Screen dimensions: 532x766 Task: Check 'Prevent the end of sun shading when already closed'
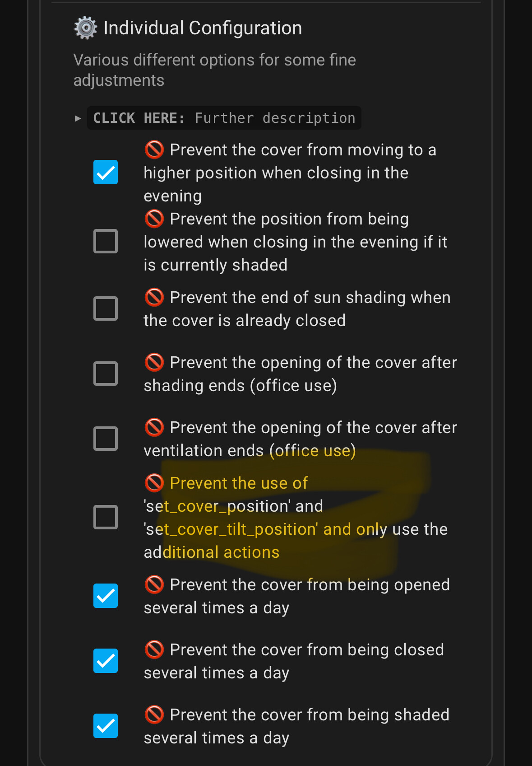pos(105,308)
